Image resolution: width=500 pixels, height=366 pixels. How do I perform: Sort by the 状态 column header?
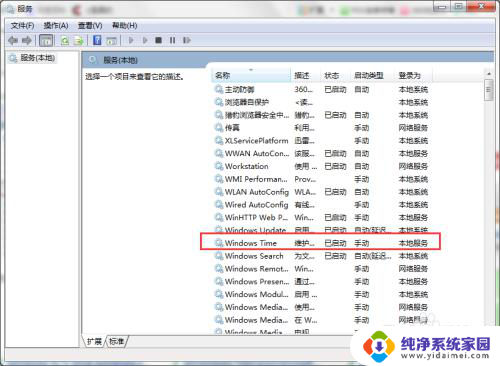point(335,75)
